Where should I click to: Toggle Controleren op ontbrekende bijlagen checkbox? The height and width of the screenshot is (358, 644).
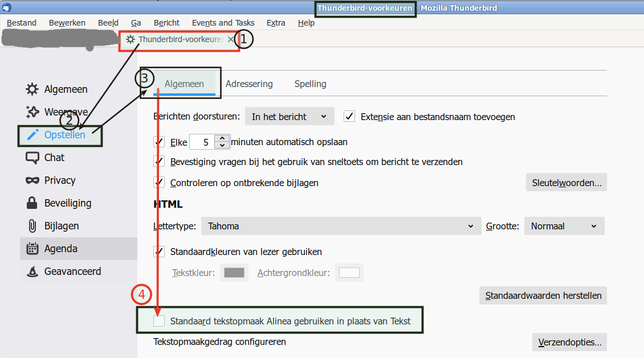(160, 183)
